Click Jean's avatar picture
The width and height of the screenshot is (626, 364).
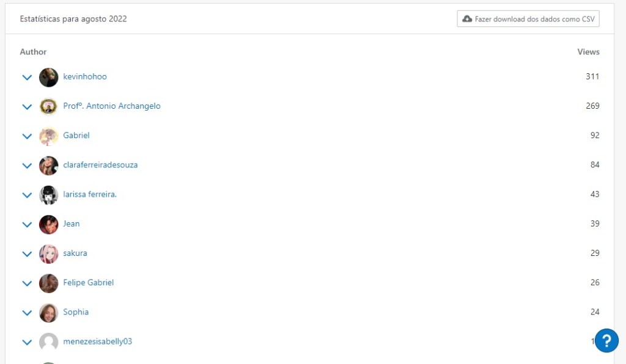click(x=48, y=224)
